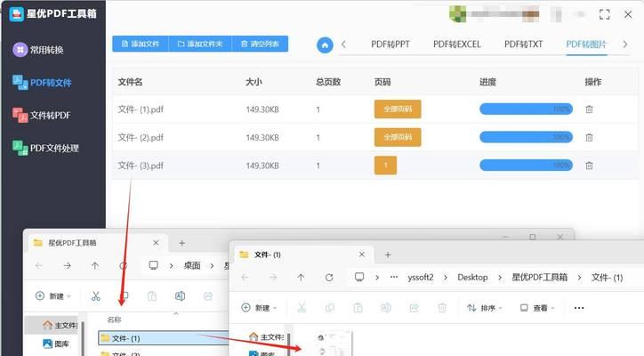Expand hidden path with ellipsis breadcrumb

(394, 277)
